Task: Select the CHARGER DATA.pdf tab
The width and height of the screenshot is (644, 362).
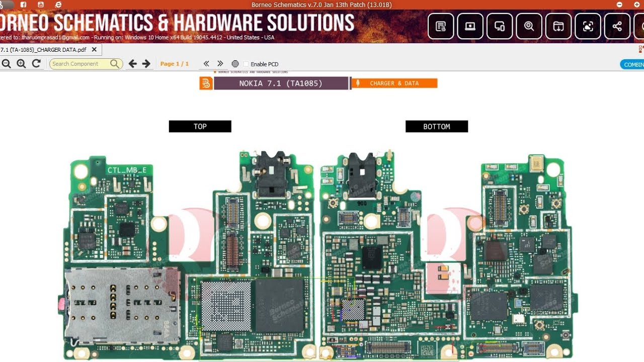Action: click(43, 50)
